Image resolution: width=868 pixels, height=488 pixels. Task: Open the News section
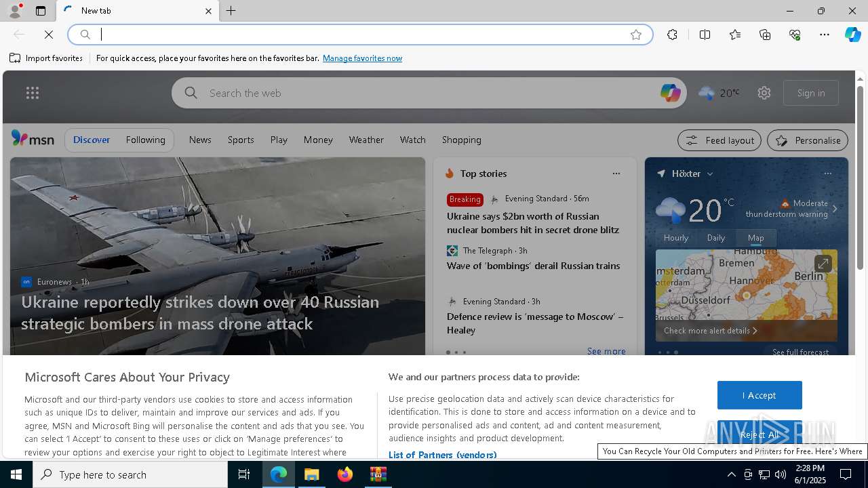[200, 140]
